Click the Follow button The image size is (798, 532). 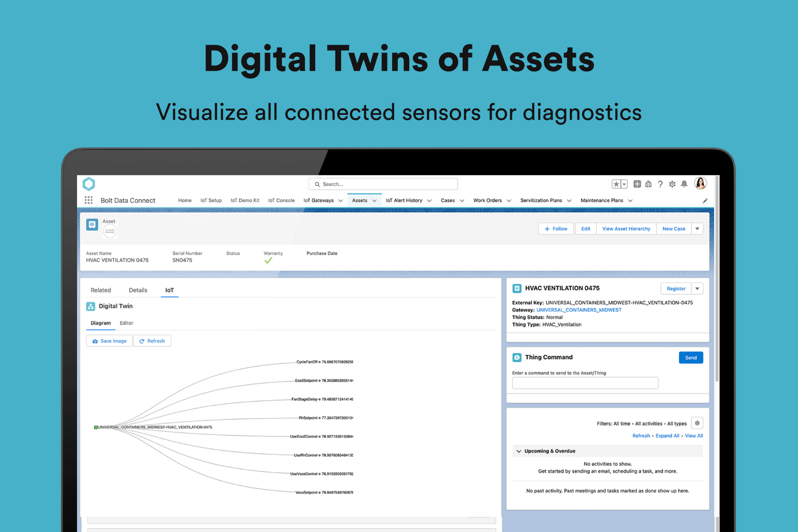click(555, 229)
